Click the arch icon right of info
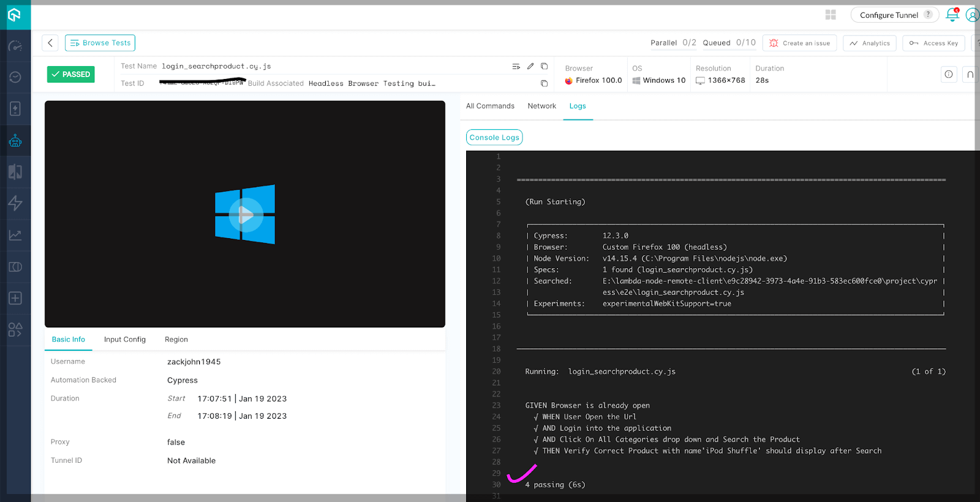Image resolution: width=980 pixels, height=502 pixels. pos(970,74)
